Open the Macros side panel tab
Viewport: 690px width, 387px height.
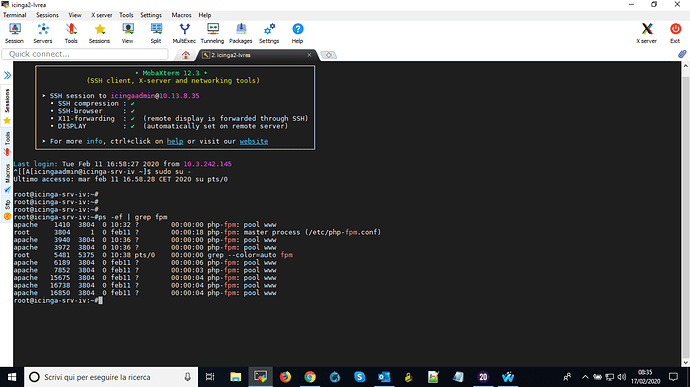(7, 178)
